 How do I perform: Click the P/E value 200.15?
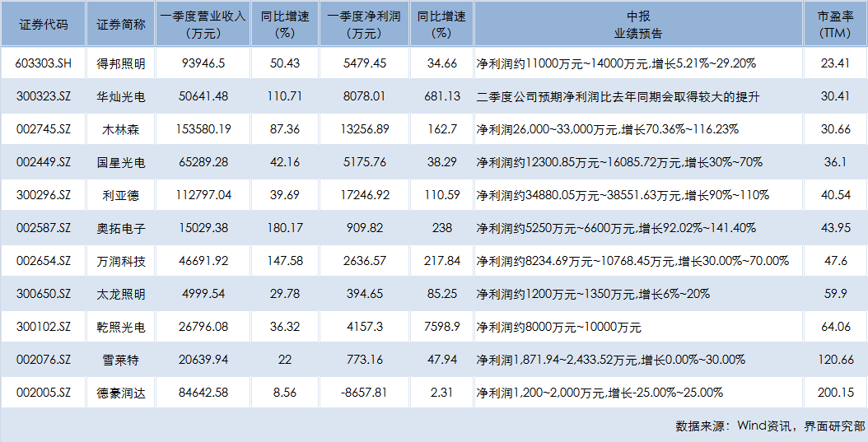835,393
